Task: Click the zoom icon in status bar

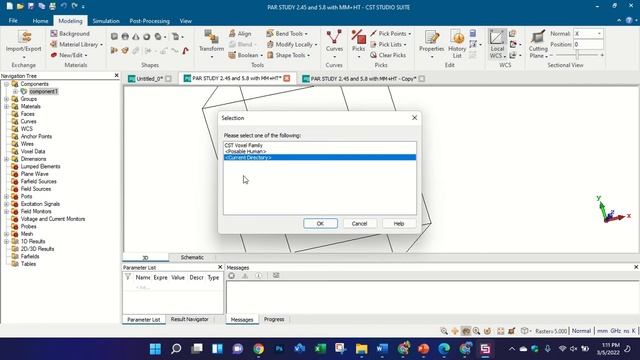Action: click(444, 331)
